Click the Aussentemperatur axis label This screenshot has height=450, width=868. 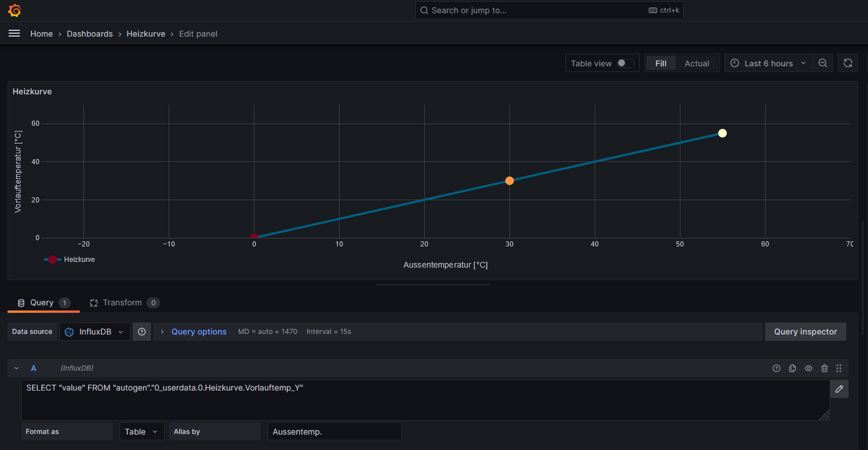pyautogui.click(x=445, y=265)
